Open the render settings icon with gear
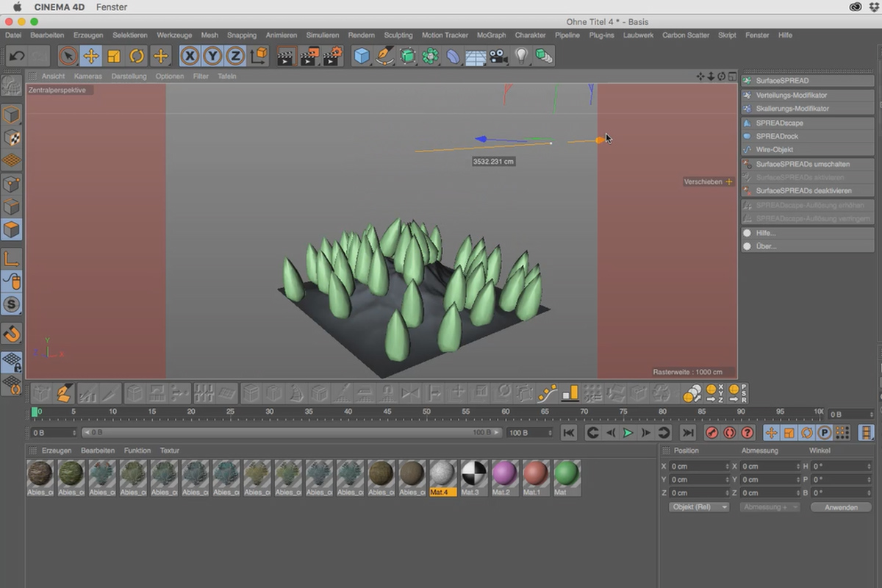Image resolution: width=882 pixels, height=588 pixels. coord(333,56)
